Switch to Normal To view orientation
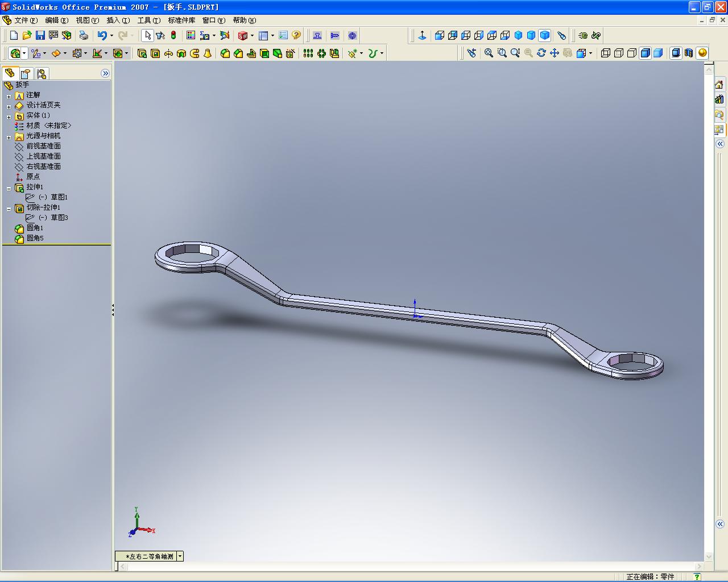This screenshot has height=582, width=728. coord(422,35)
